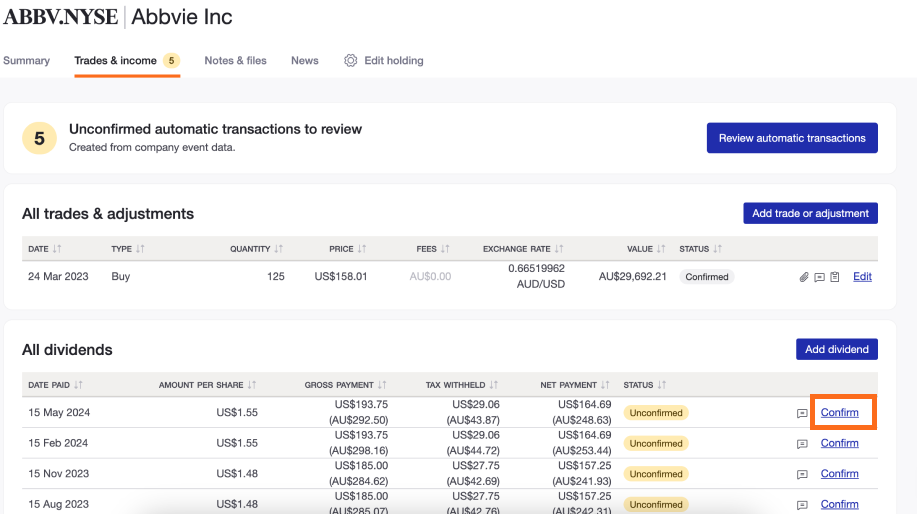The image size is (917, 514).
Task: Sort dividends by Date Paid column
Action: (78, 385)
